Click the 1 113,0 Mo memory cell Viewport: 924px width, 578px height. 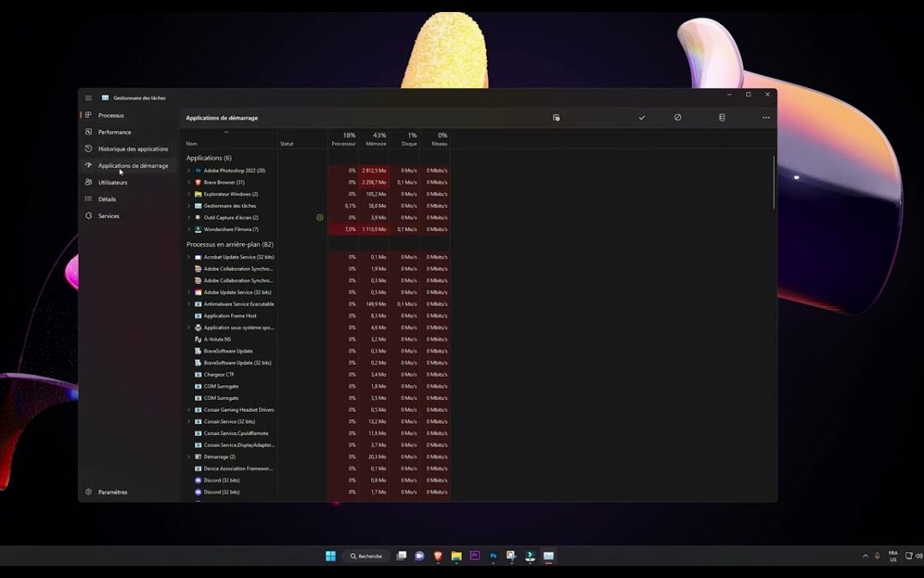coord(374,229)
